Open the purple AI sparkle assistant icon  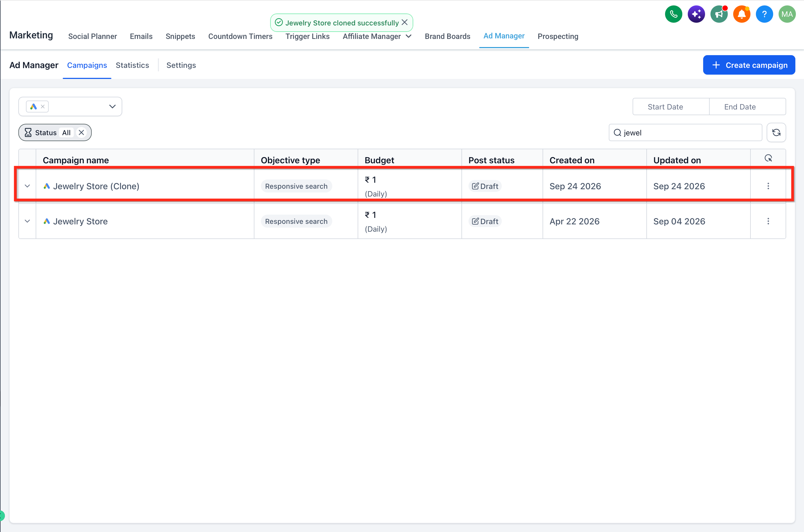pyautogui.click(x=696, y=14)
